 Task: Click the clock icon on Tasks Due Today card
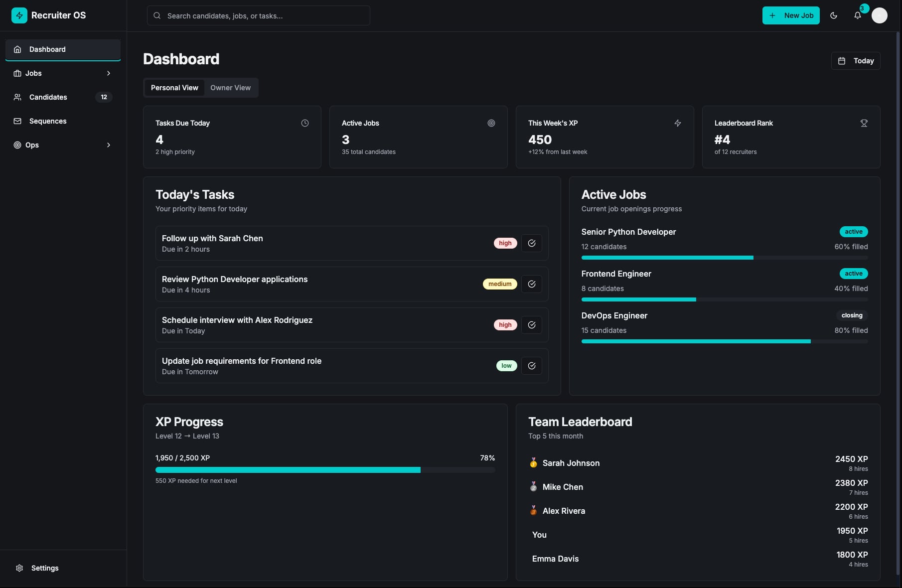coord(305,123)
